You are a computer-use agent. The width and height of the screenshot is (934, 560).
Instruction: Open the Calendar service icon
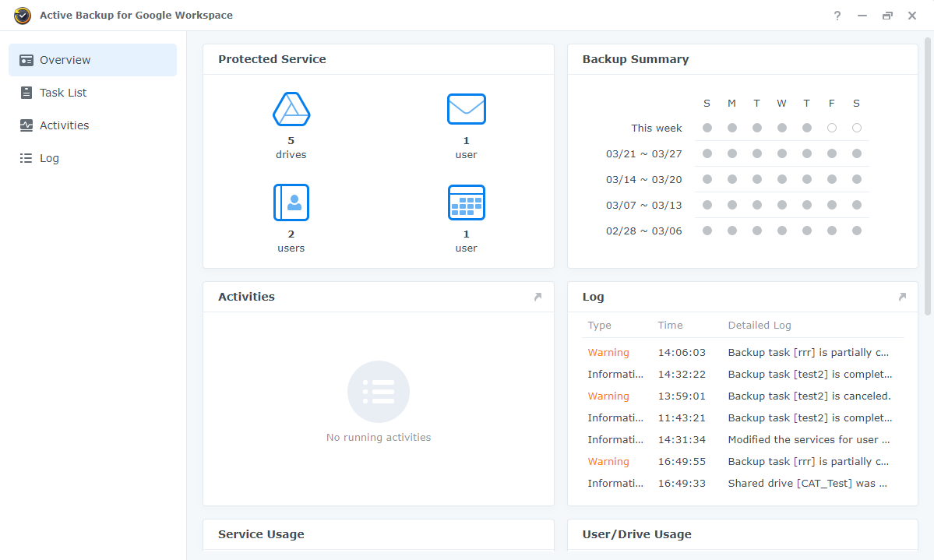click(x=466, y=203)
